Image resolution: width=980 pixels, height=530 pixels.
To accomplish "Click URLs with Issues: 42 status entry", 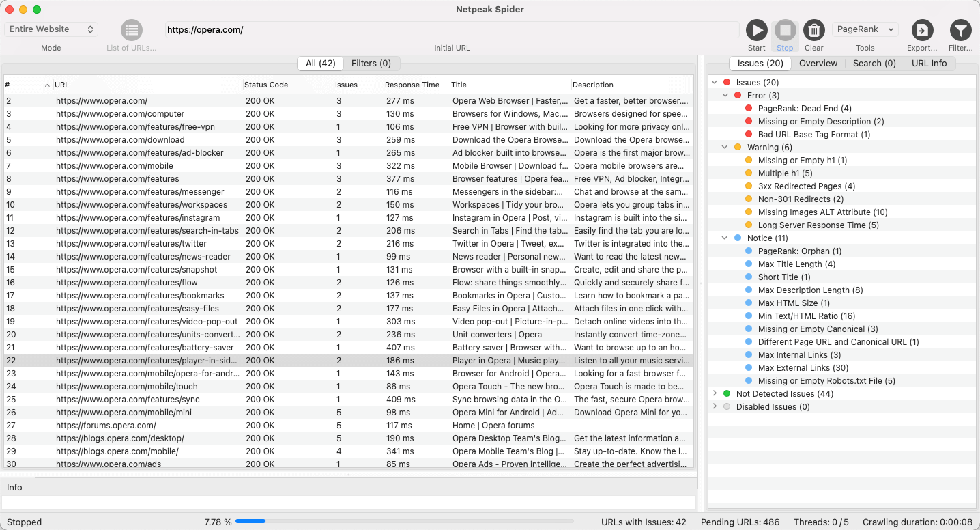I will [644, 522].
